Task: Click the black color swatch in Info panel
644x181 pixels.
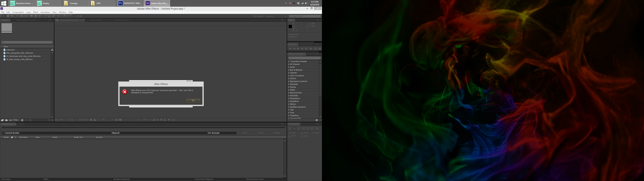Action: click(290, 26)
